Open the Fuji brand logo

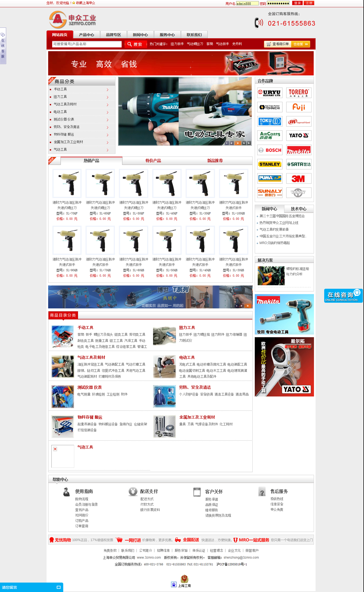(x=298, y=107)
